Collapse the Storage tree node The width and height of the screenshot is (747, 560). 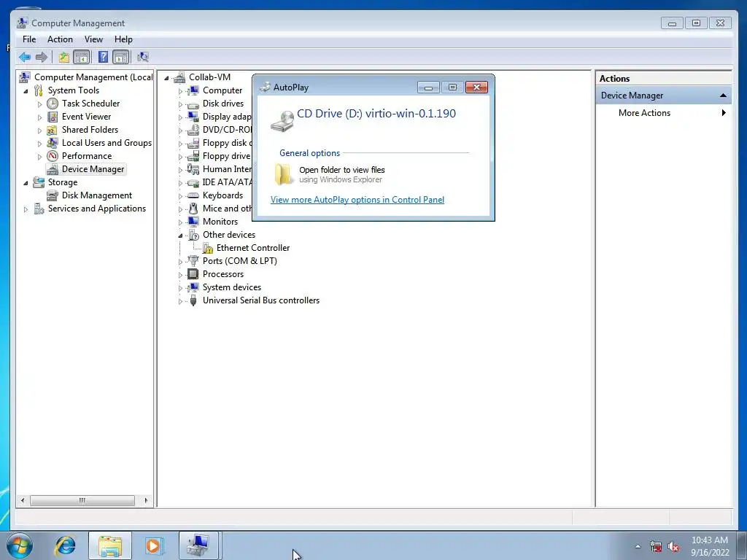click(26, 182)
